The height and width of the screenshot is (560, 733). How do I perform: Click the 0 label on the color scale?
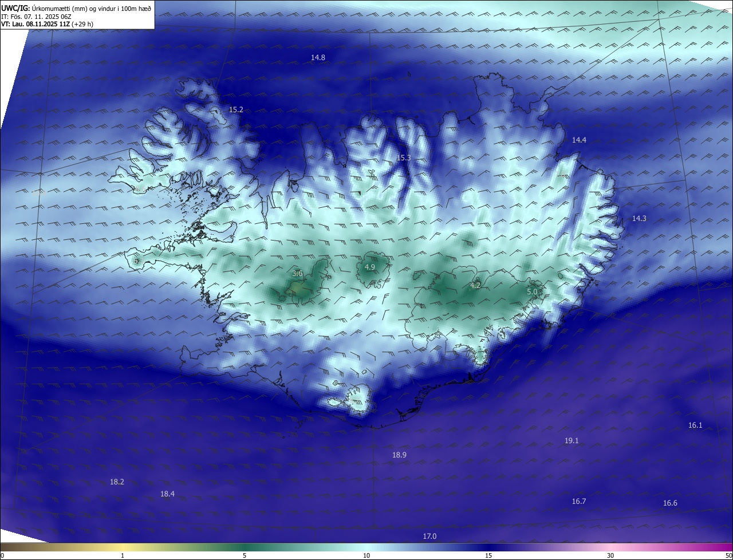tap(2, 555)
